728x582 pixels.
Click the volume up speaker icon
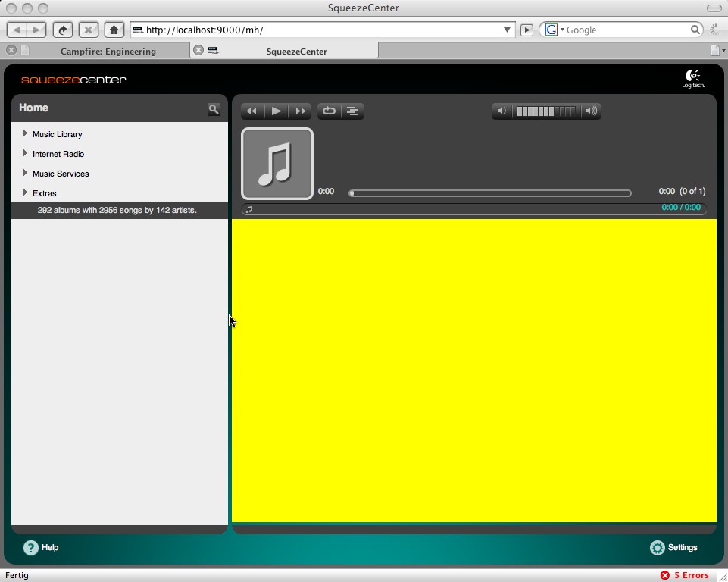pos(592,111)
